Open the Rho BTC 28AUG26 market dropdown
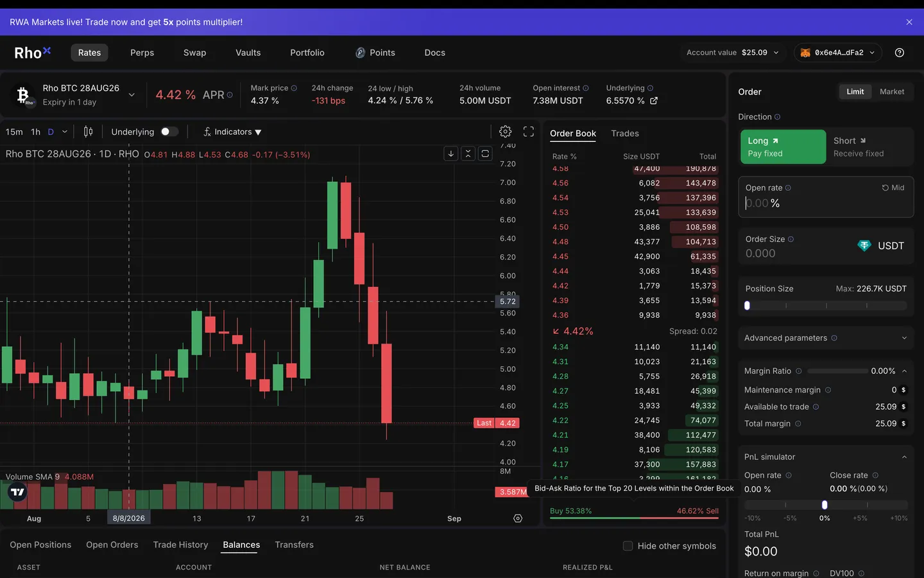This screenshot has height=578, width=924. tap(132, 95)
